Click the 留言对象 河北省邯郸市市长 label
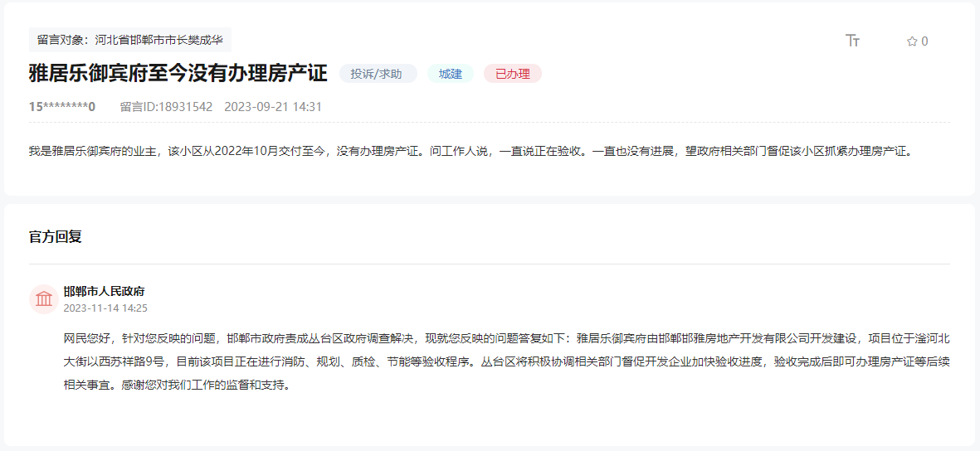 coord(130,40)
